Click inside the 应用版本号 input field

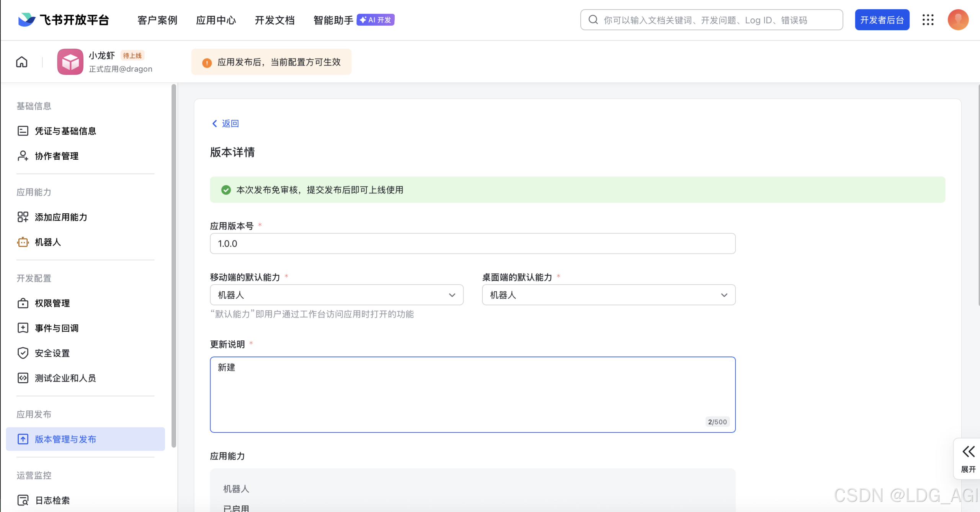(x=472, y=243)
